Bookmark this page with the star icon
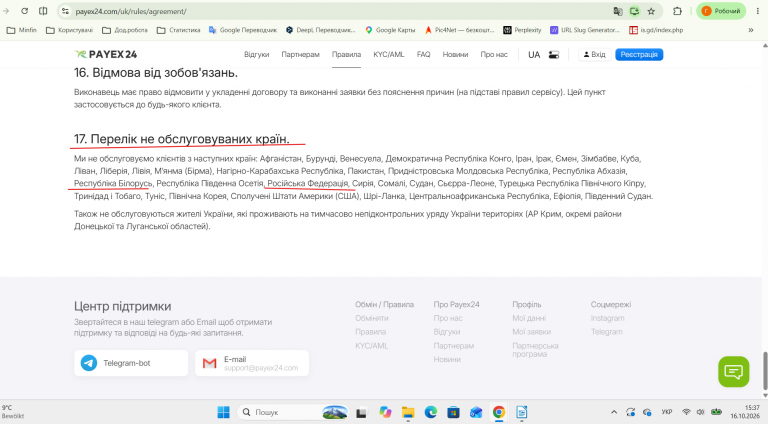The width and height of the screenshot is (768, 424). tap(651, 11)
